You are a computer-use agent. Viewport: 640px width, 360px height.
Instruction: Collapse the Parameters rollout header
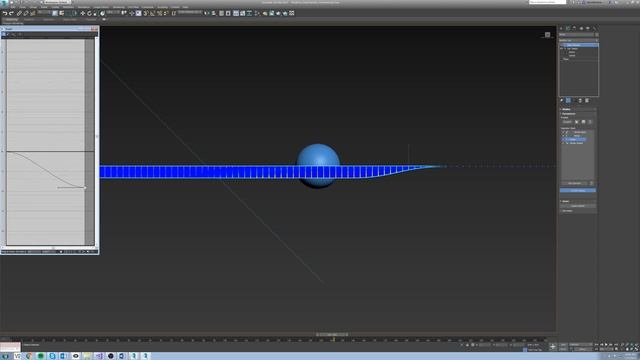[x=578, y=113]
